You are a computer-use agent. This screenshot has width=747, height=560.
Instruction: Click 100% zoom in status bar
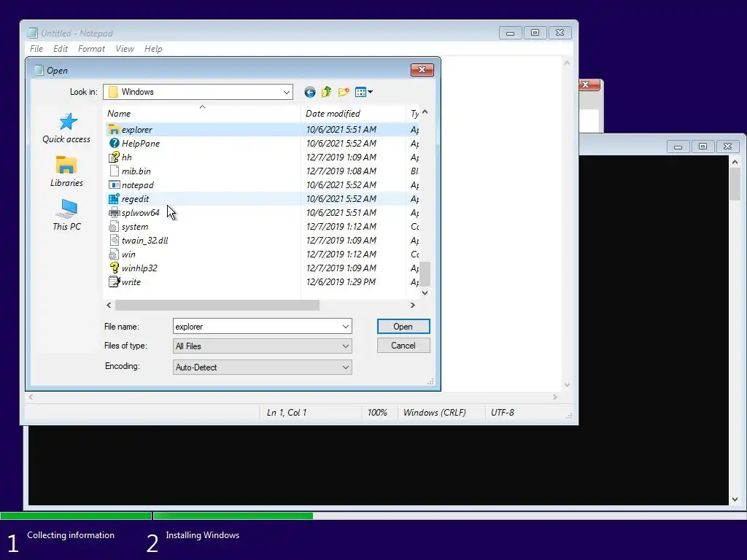tap(377, 413)
